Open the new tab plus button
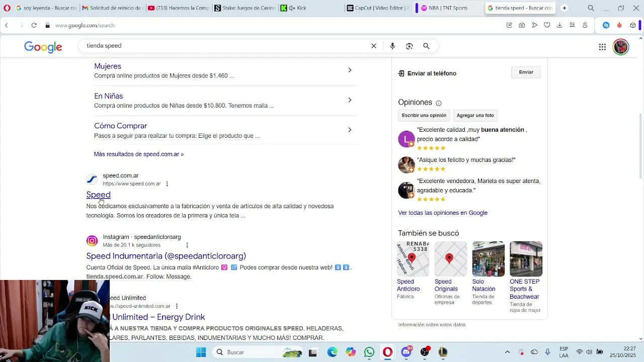The height and width of the screenshot is (362, 644). click(x=565, y=8)
